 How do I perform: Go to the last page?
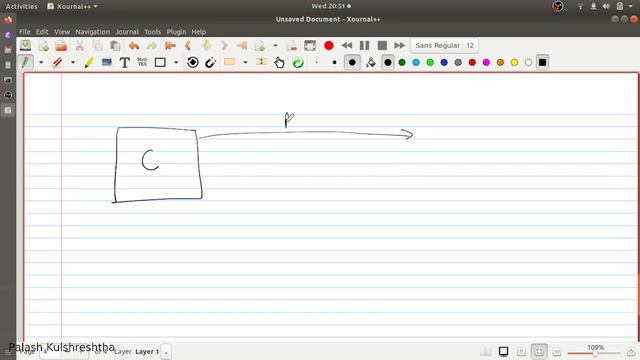point(242,45)
